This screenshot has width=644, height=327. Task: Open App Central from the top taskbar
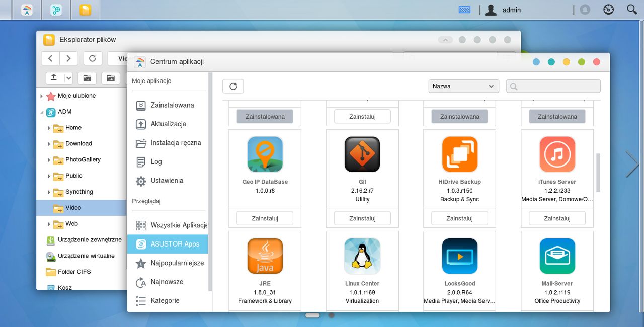click(x=27, y=10)
